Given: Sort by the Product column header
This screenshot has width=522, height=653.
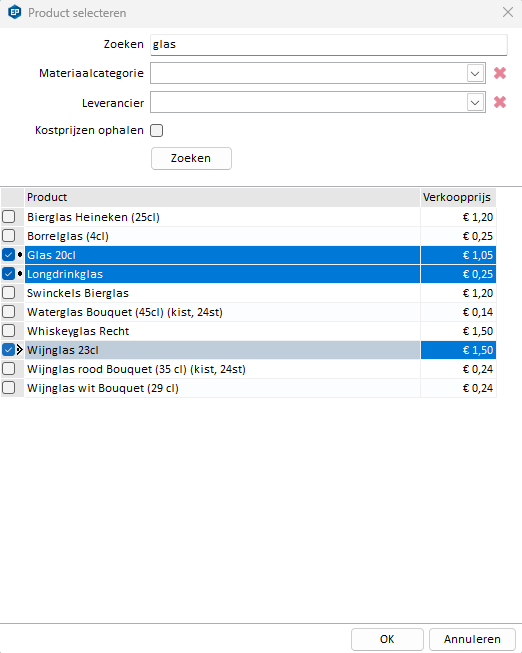Looking at the screenshot, I should [x=222, y=197].
